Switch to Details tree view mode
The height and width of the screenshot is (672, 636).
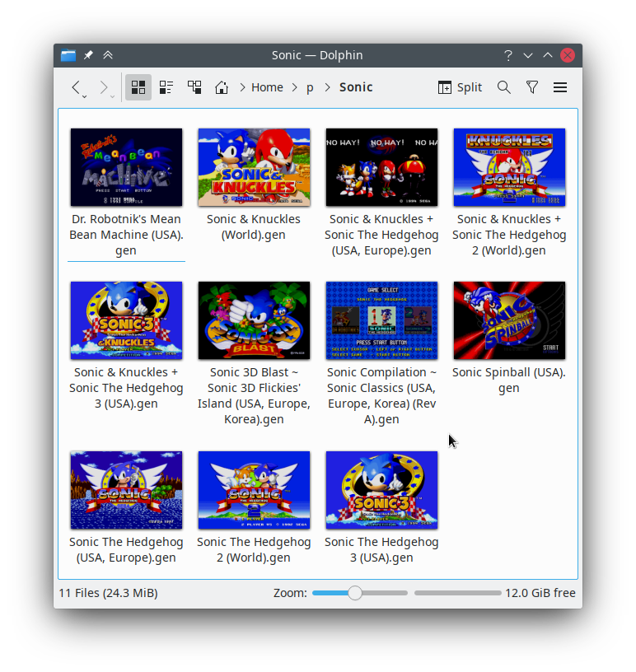(194, 87)
